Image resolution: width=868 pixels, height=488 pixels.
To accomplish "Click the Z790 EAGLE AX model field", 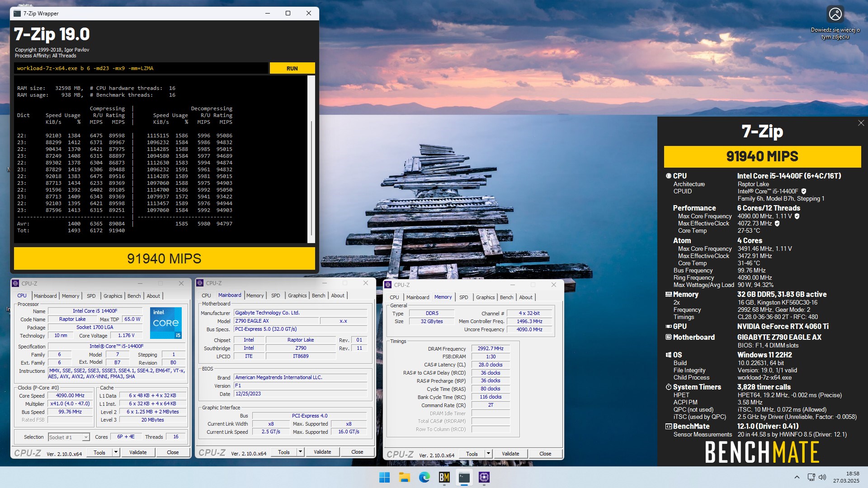I will click(x=275, y=321).
